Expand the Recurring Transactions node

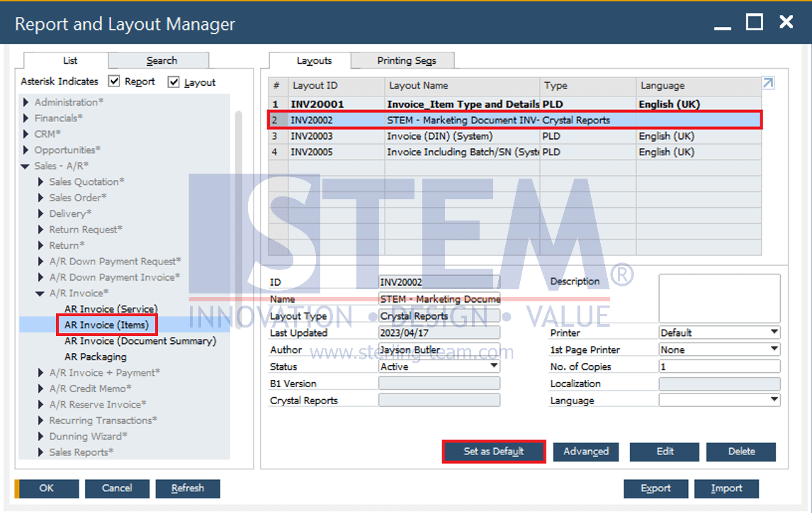pyautogui.click(x=41, y=420)
